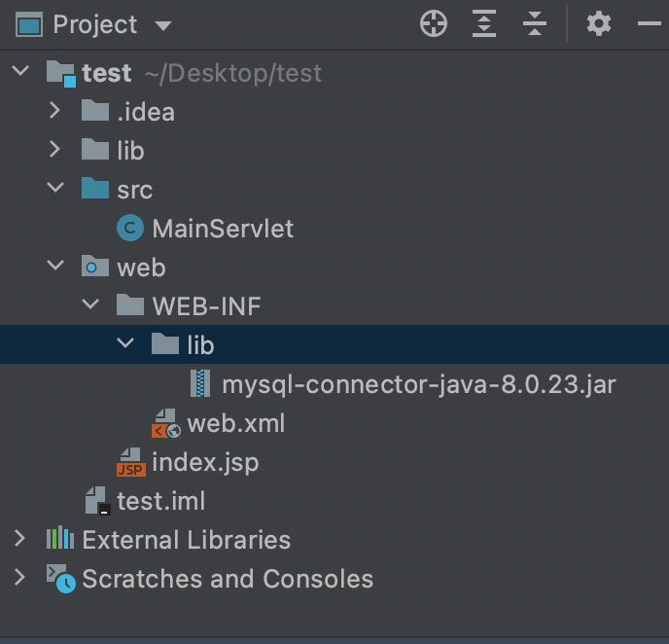Screen dimensions: 669x644
Task: Expand Scratches and Consoles chevron
Action: pyautogui.click(x=19, y=578)
